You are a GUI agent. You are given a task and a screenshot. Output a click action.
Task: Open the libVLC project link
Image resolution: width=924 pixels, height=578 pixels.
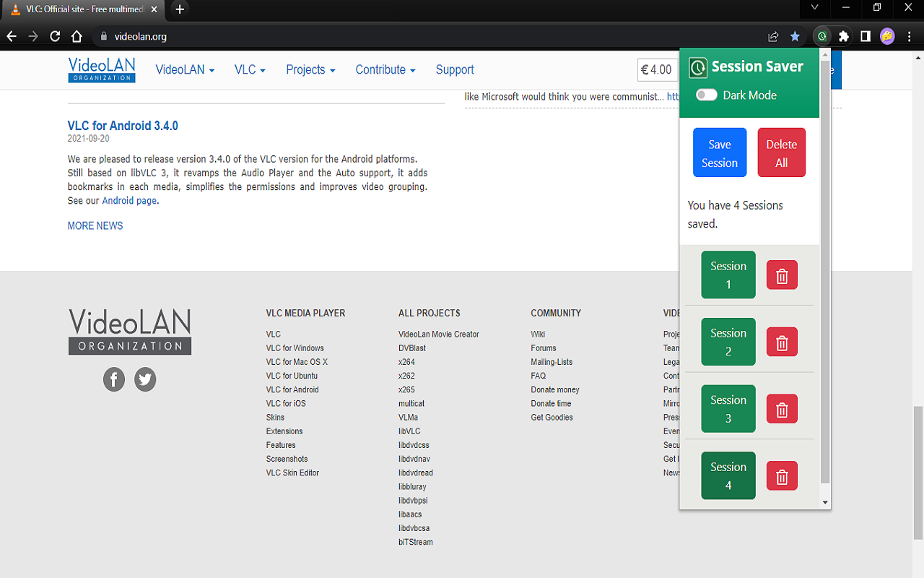[x=409, y=431]
